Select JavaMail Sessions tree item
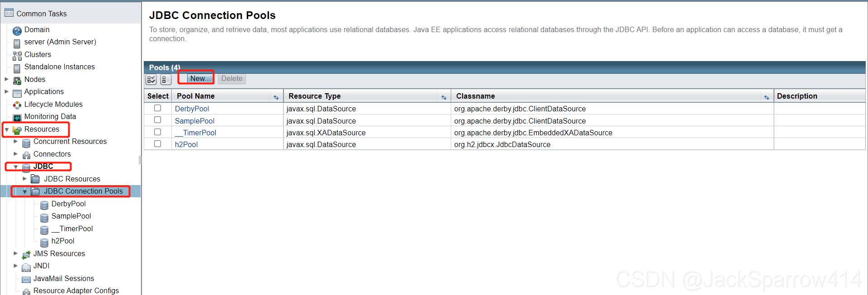The height and width of the screenshot is (295, 868). pyautogui.click(x=64, y=278)
